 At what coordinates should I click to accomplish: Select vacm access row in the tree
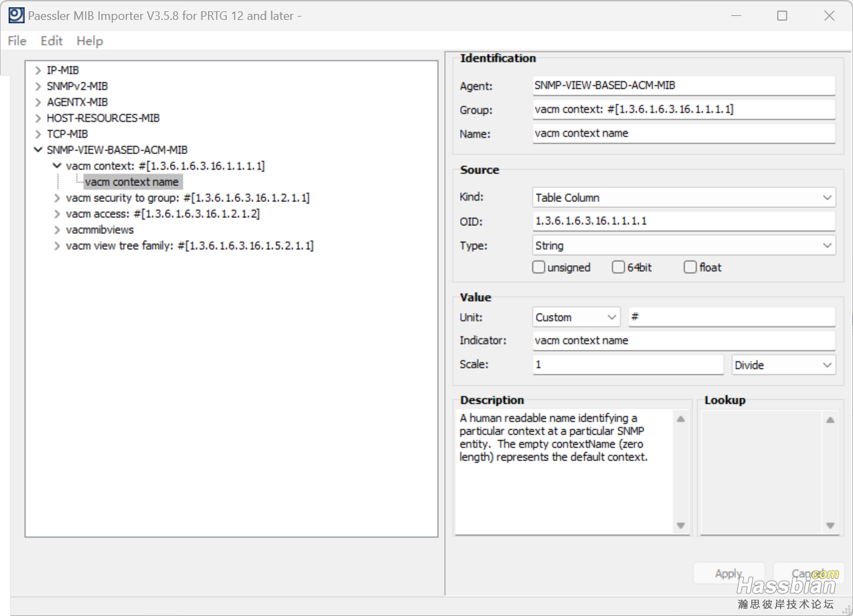pyautogui.click(x=163, y=213)
